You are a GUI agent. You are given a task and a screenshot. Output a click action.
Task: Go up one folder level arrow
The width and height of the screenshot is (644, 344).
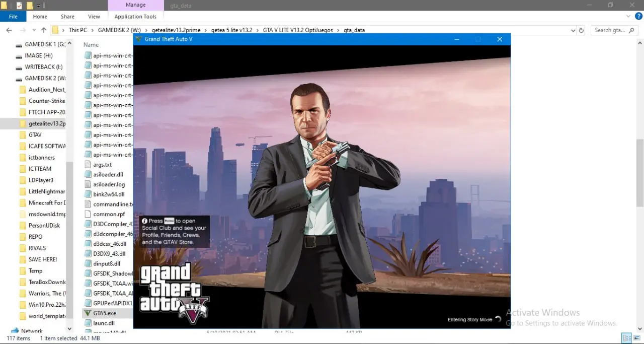point(44,30)
